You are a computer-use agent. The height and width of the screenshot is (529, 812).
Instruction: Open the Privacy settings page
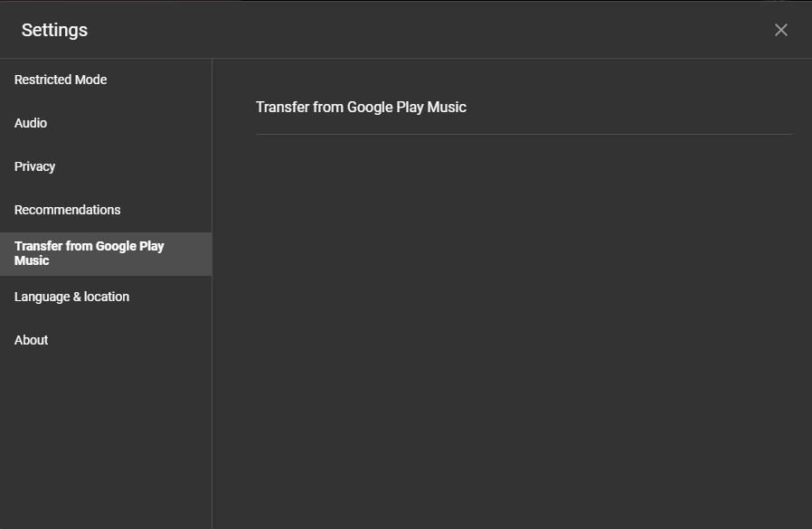[34, 166]
